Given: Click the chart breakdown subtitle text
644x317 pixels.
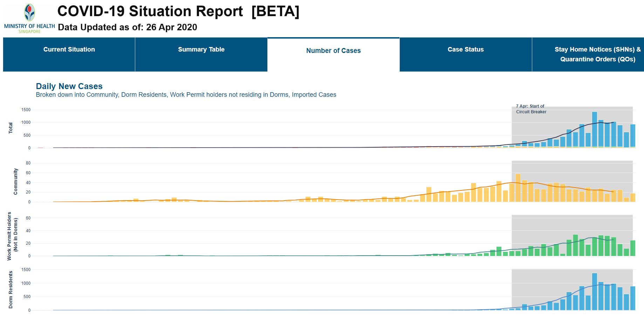Looking at the screenshot, I should point(186,95).
